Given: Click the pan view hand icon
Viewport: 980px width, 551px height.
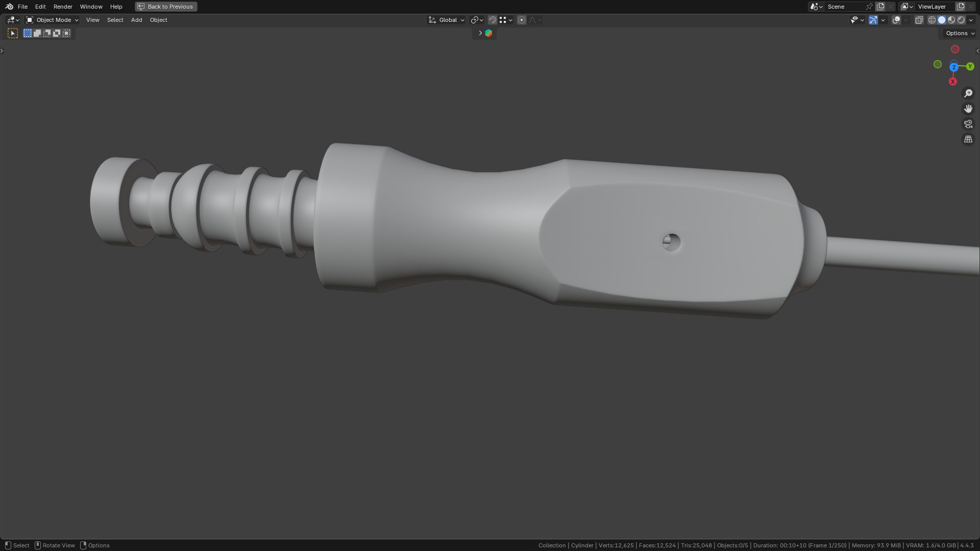Looking at the screenshot, I should [968, 109].
